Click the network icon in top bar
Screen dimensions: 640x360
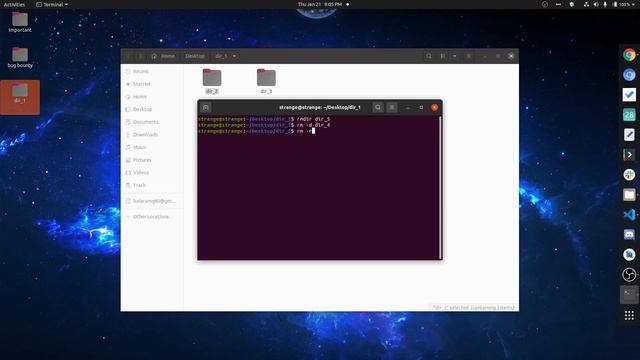point(586,4)
